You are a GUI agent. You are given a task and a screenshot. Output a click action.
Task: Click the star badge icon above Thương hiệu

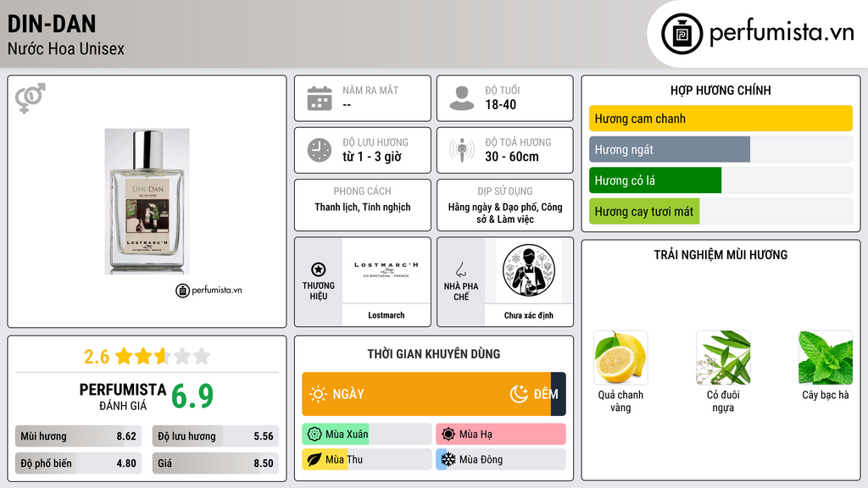tap(319, 269)
